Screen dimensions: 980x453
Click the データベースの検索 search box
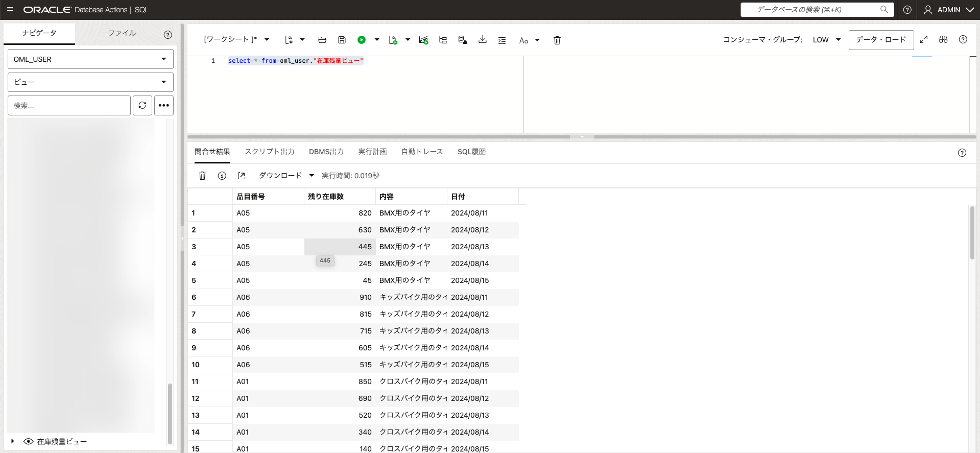pyautogui.click(x=817, y=10)
